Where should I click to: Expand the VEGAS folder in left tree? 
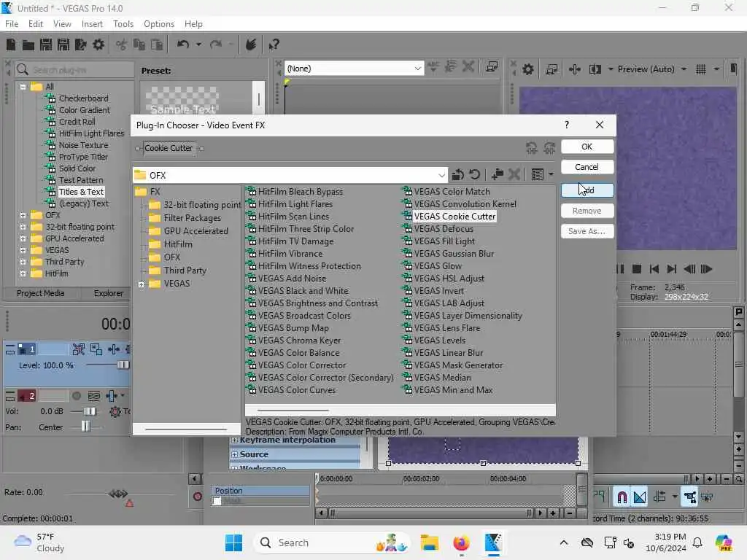pyautogui.click(x=23, y=250)
